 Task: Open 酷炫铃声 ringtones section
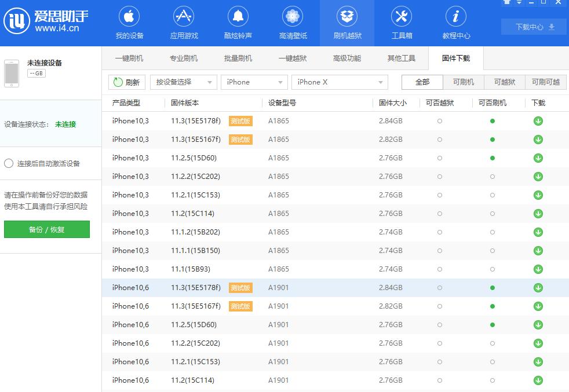[x=238, y=23]
